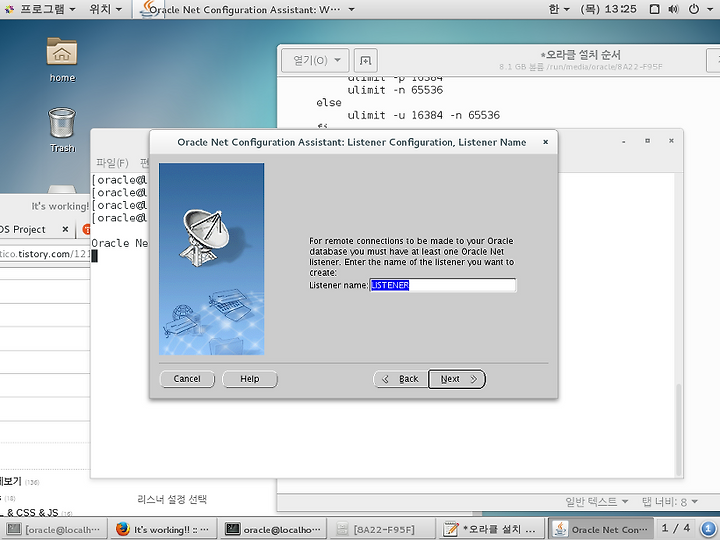Switch to the *오라클 설치 taskbar window

493,529
